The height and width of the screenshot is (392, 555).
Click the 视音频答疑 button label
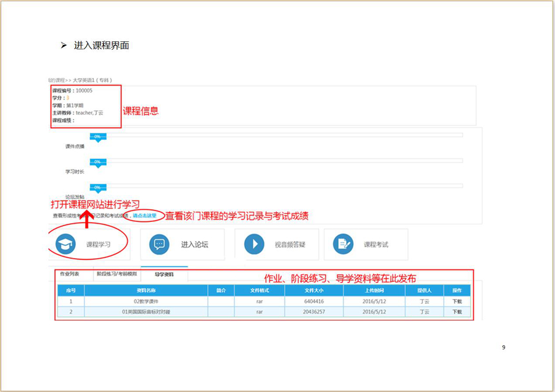290,245
